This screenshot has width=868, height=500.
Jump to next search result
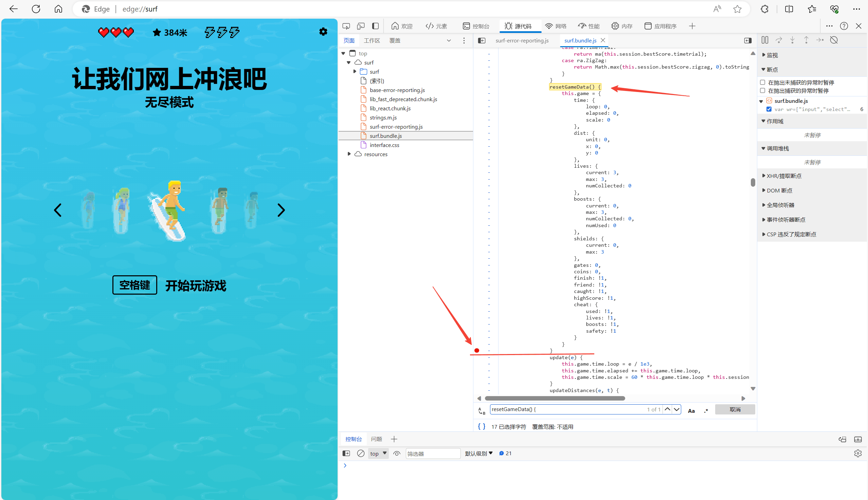[x=676, y=409]
